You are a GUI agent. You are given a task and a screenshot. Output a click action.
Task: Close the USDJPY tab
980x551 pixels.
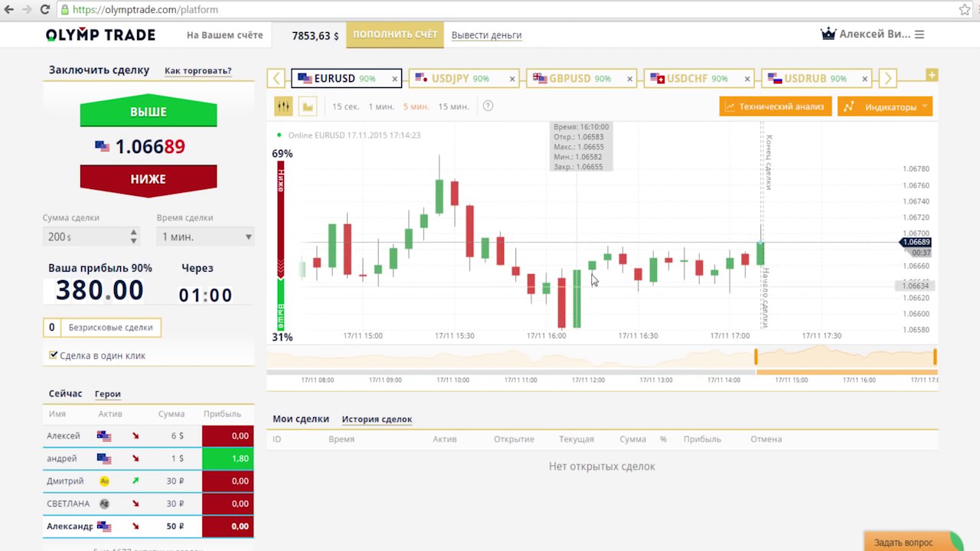(512, 79)
